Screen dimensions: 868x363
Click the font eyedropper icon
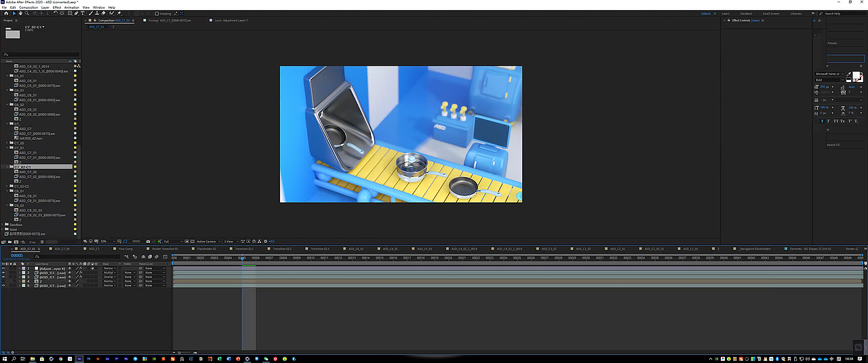(x=848, y=73)
